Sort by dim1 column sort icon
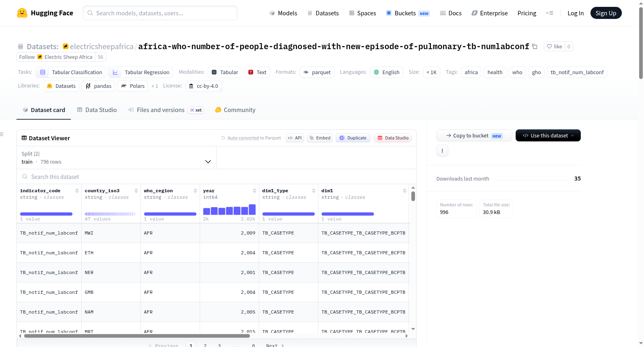The image size is (644, 347). point(405,191)
